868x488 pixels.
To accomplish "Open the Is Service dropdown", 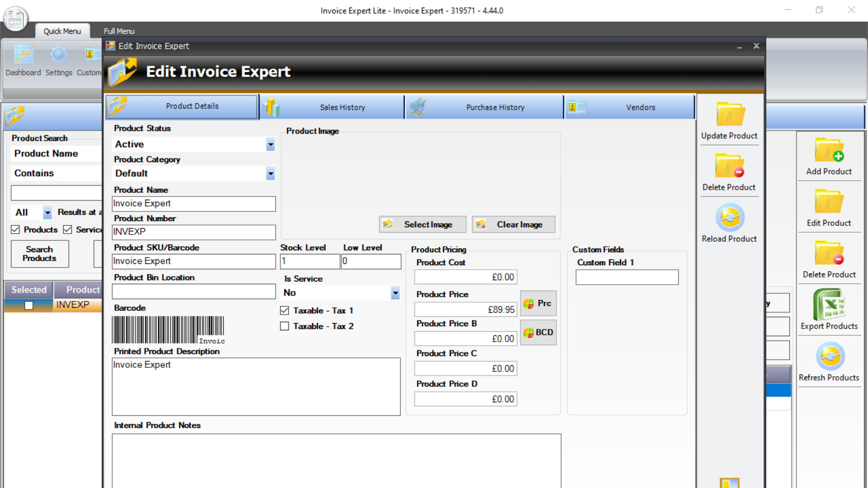I will pyautogui.click(x=395, y=293).
